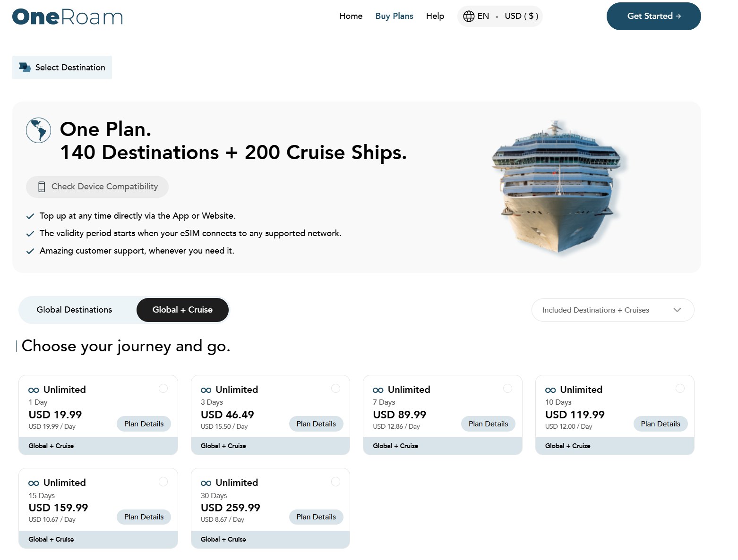This screenshot has width=738, height=560.
Task: Click the globe icon in the language selector
Action: pyautogui.click(x=469, y=16)
